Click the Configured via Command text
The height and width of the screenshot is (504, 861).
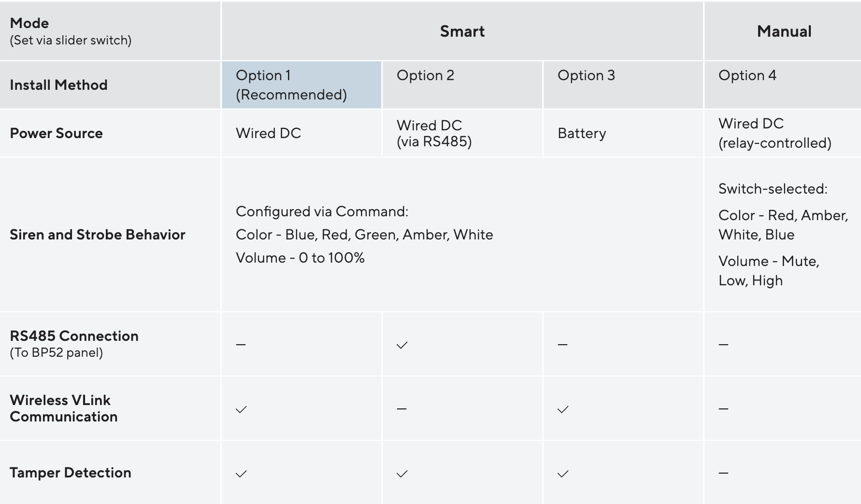click(x=322, y=211)
